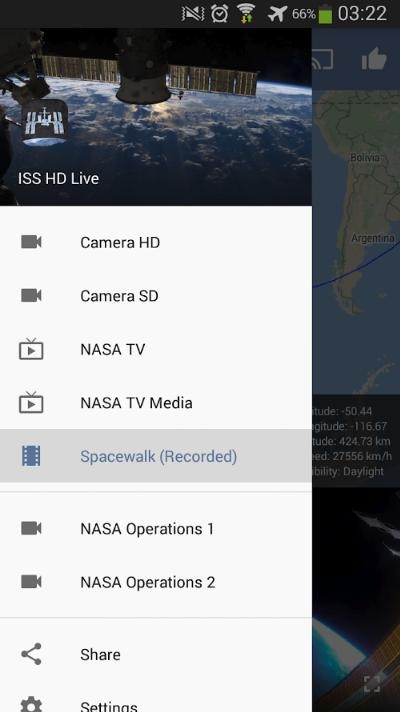Tap the Settings gear icon
Viewport: 400px width, 712px height.
click(31, 705)
